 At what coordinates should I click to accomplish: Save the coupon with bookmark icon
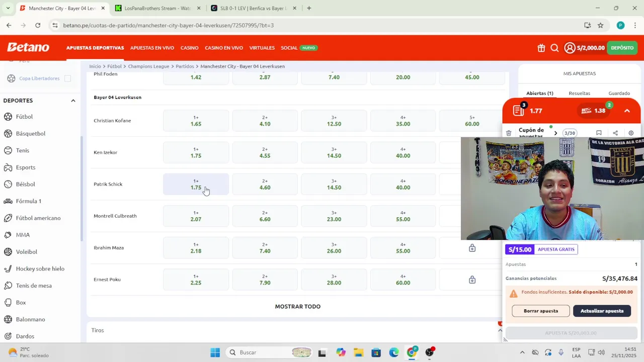coord(599,133)
